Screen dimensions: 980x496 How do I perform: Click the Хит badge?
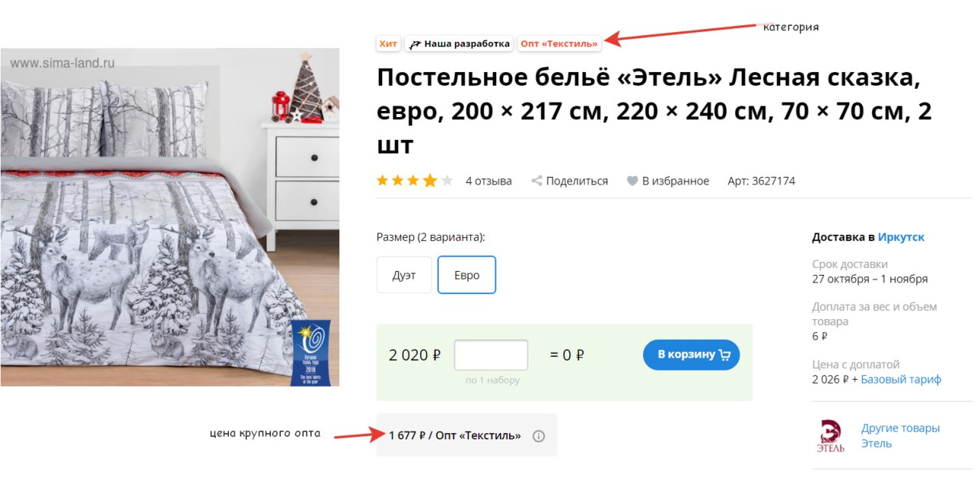(388, 44)
